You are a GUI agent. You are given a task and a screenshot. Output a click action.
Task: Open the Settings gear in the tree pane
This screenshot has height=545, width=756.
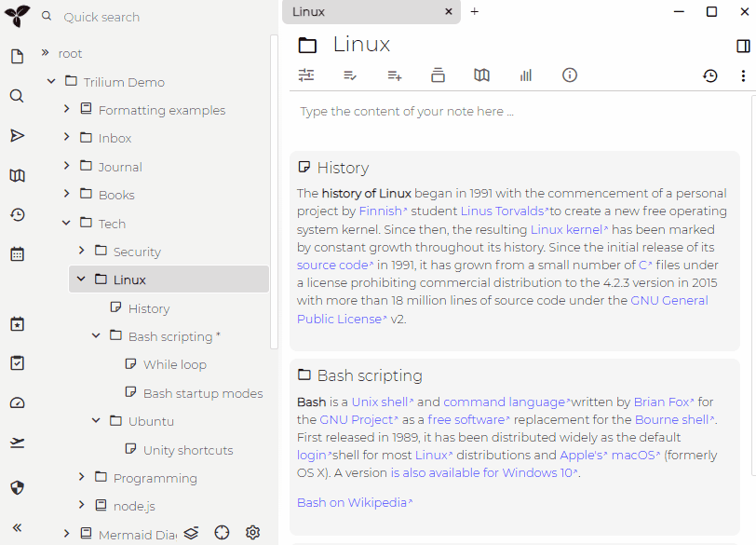coord(252,532)
